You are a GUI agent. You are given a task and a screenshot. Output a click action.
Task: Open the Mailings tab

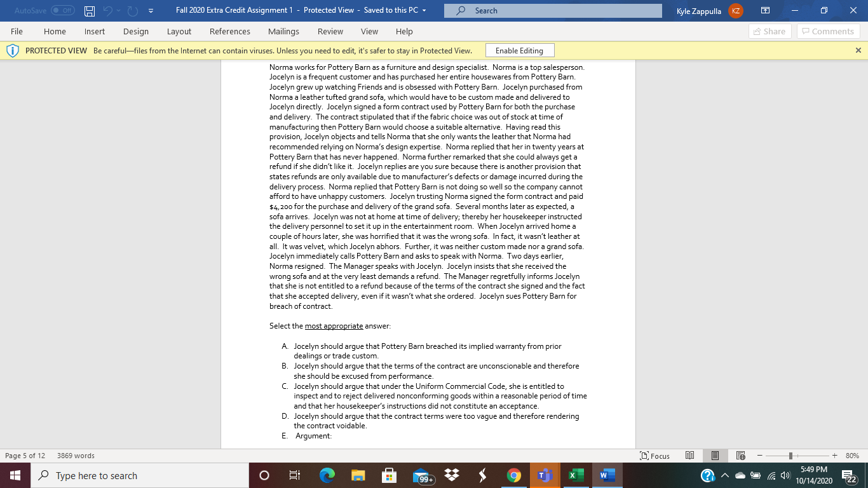(283, 30)
